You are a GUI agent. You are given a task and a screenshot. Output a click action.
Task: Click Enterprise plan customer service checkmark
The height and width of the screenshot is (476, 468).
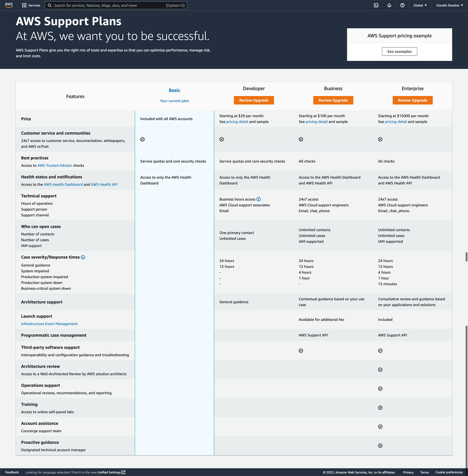point(380,139)
